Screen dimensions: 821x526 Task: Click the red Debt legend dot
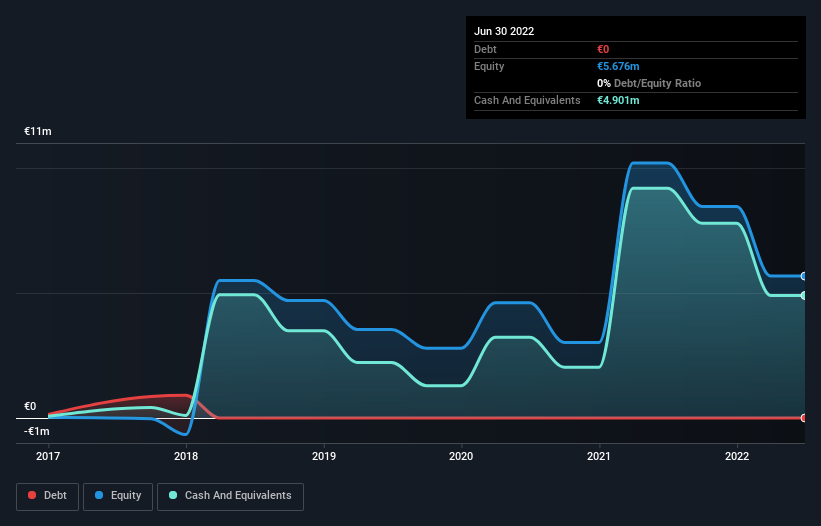[x=32, y=495]
